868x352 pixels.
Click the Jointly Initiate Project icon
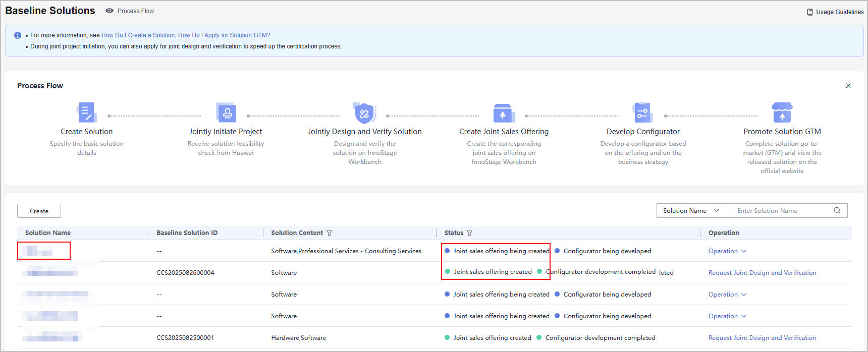click(x=226, y=112)
